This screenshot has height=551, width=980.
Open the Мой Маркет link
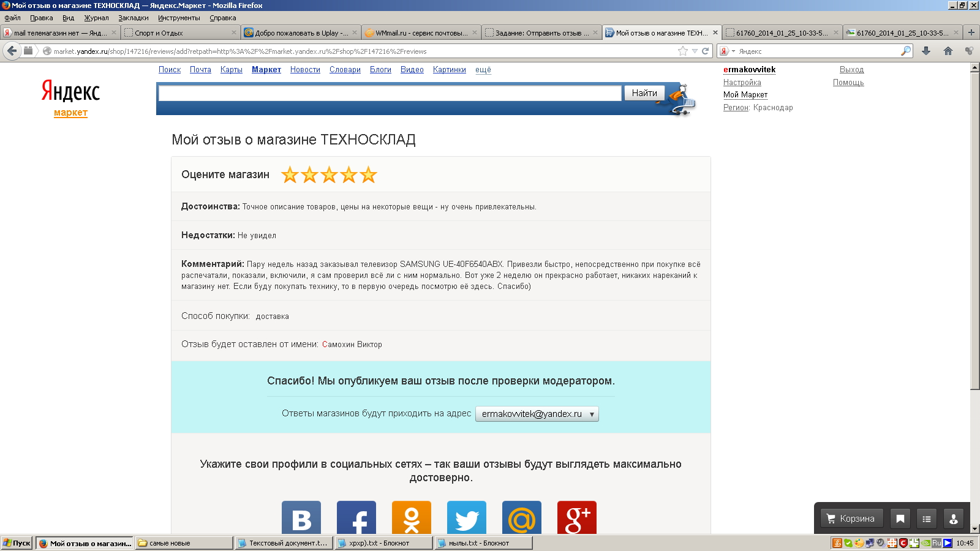coord(745,95)
